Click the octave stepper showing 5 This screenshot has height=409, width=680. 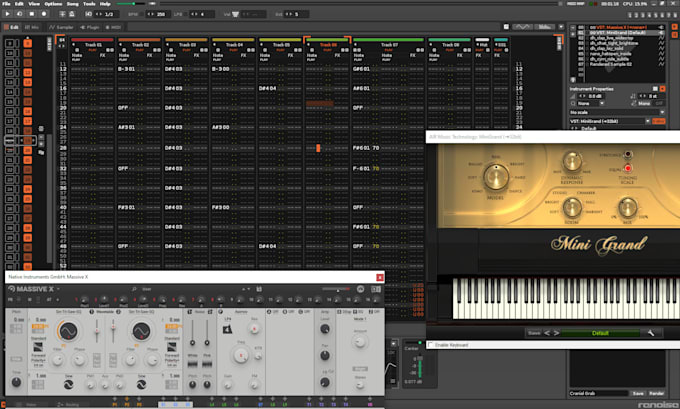(x=297, y=14)
